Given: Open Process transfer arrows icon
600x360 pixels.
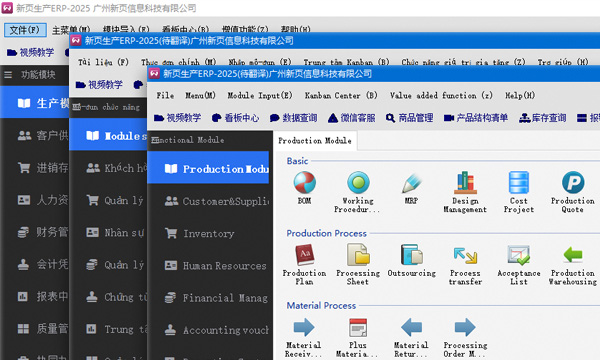Looking at the screenshot, I should pos(465,256).
